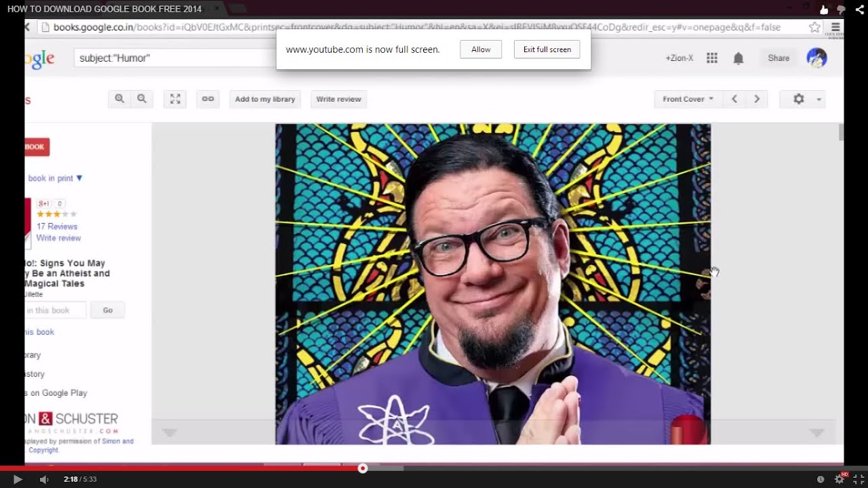868x488 pixels.
Task: Zoom in on the book page
Action: click(119, 99)
